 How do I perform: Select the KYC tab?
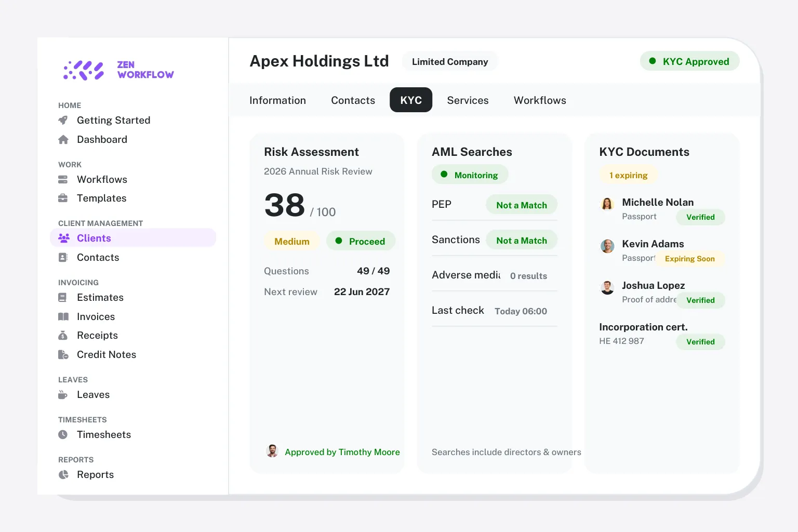tap(411, 100)
